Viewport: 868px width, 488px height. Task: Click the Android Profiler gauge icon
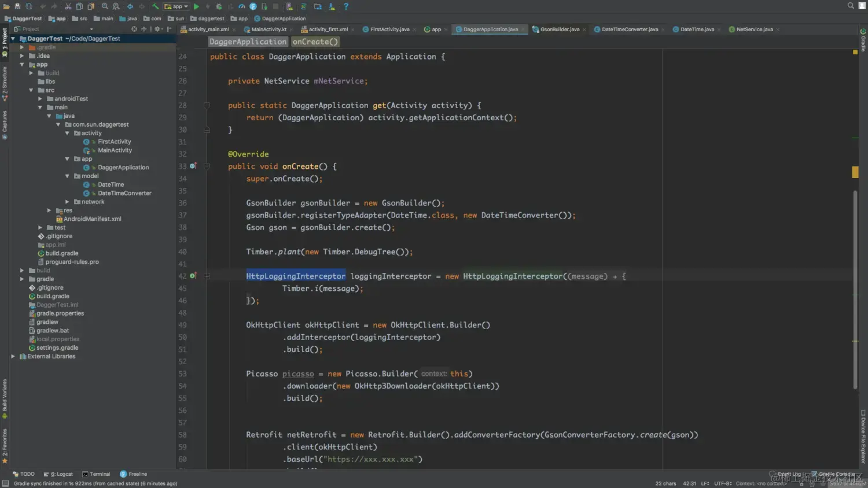click(x=242, y=6)
